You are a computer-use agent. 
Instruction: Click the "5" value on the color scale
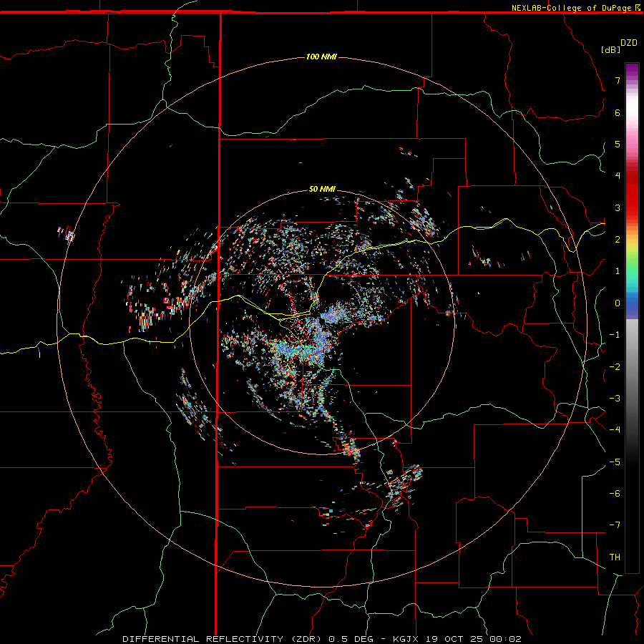618,144
